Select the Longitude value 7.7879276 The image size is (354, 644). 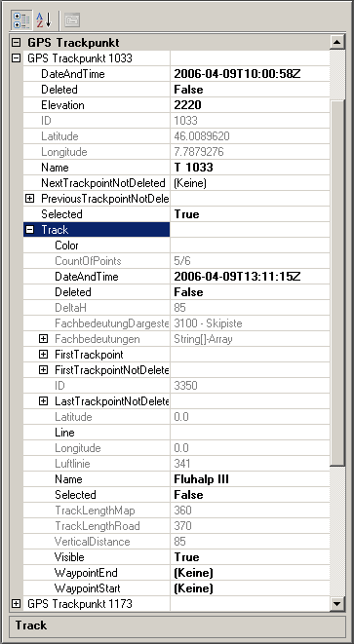point(199,152)
